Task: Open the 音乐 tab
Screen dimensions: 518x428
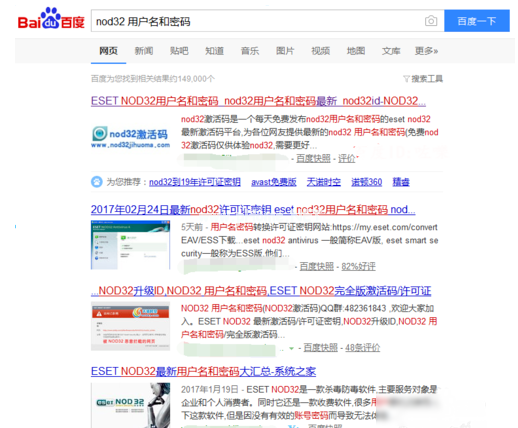Action: pyautogui.click(x=250, y=51)
